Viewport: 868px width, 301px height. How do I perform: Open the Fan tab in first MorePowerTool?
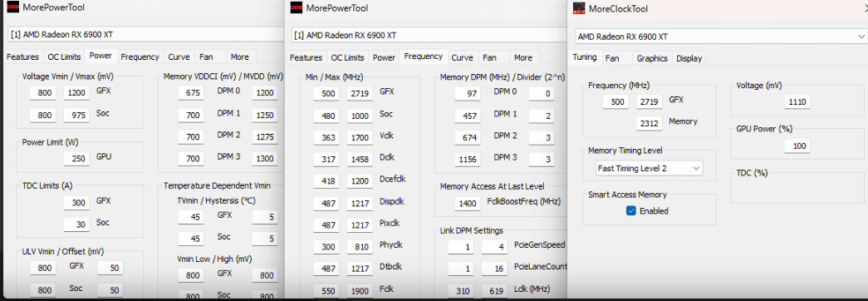click(x=206, y=57)
